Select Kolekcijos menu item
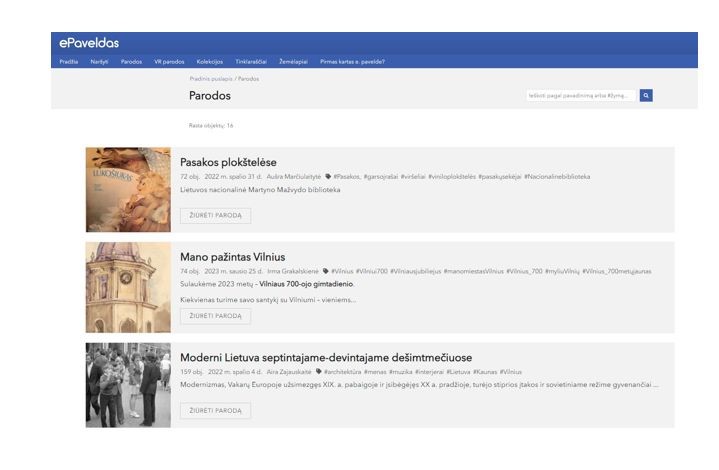This screenshot has width=719, height=470. [210, 61]
